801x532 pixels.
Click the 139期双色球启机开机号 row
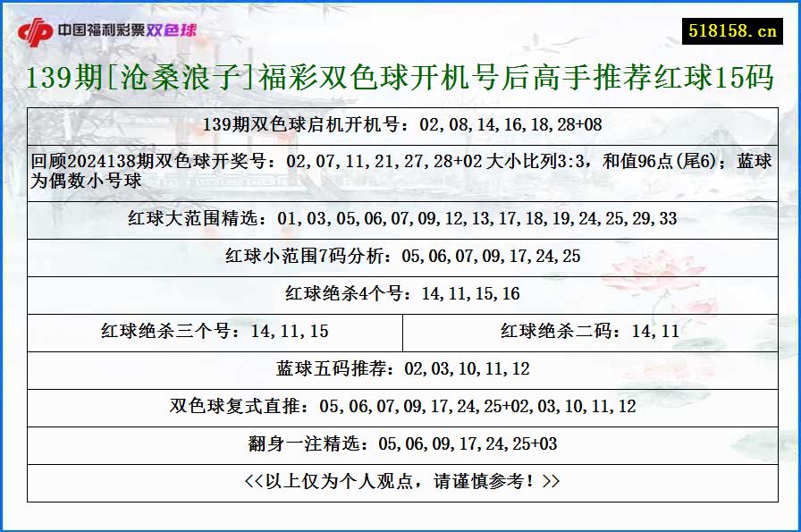coord(400,124)
